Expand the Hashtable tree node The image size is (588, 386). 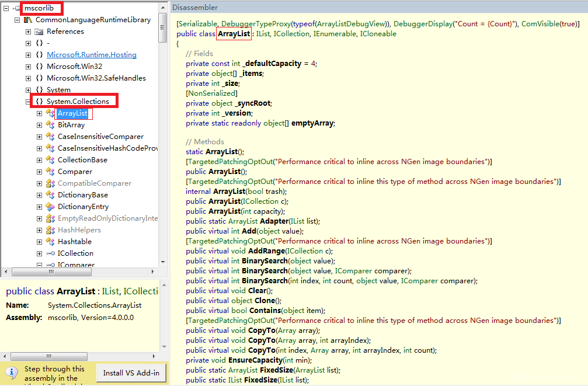click(x=39, y=242)
